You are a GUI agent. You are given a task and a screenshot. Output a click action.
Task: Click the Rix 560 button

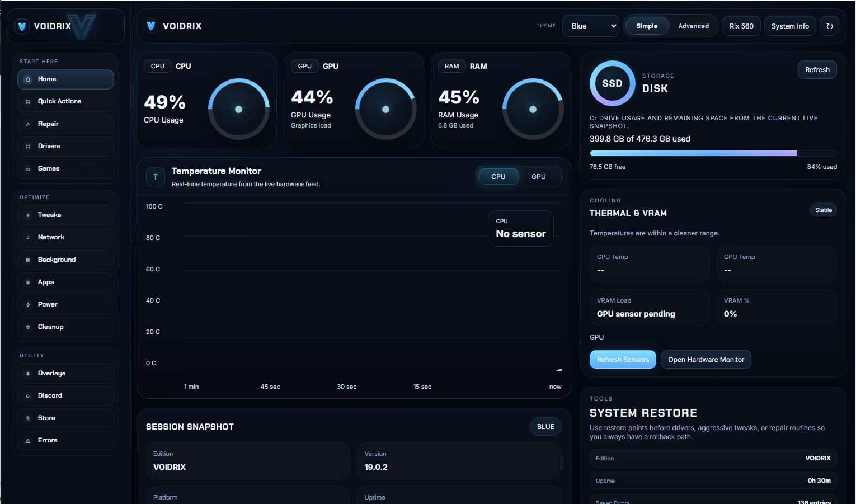click(741, 26)
